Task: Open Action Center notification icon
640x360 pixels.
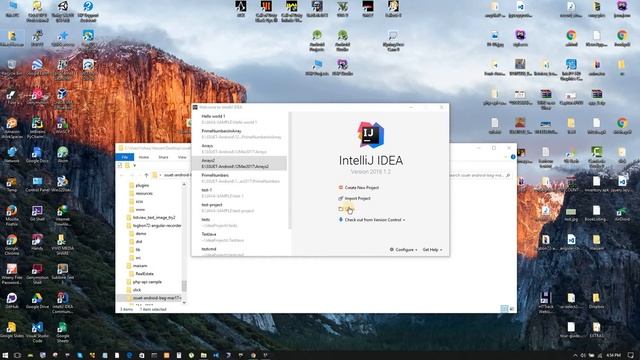Action: coord(631,355)
